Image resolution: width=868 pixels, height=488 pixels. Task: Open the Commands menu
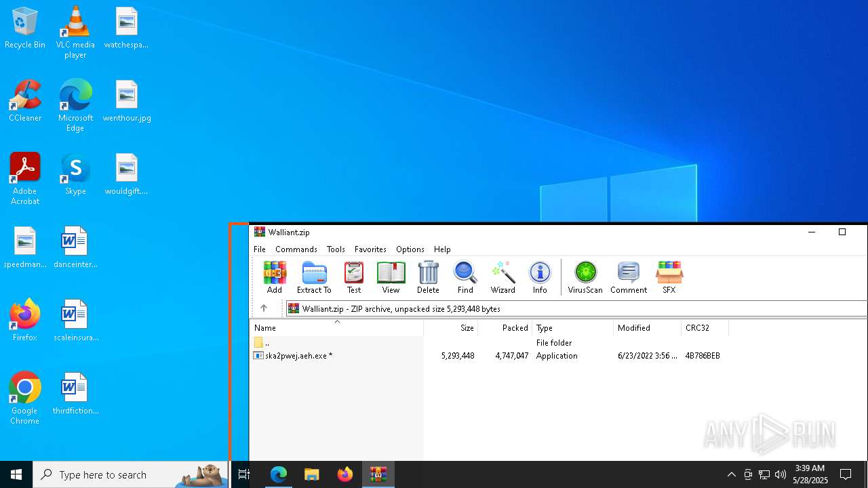tap(296, 249)
